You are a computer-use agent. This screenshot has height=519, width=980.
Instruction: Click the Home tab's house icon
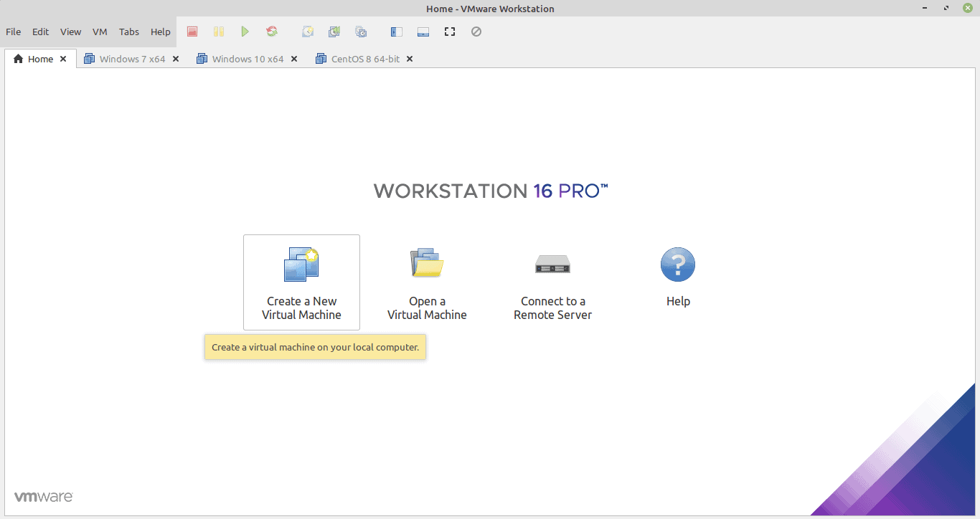click(19, 59)
